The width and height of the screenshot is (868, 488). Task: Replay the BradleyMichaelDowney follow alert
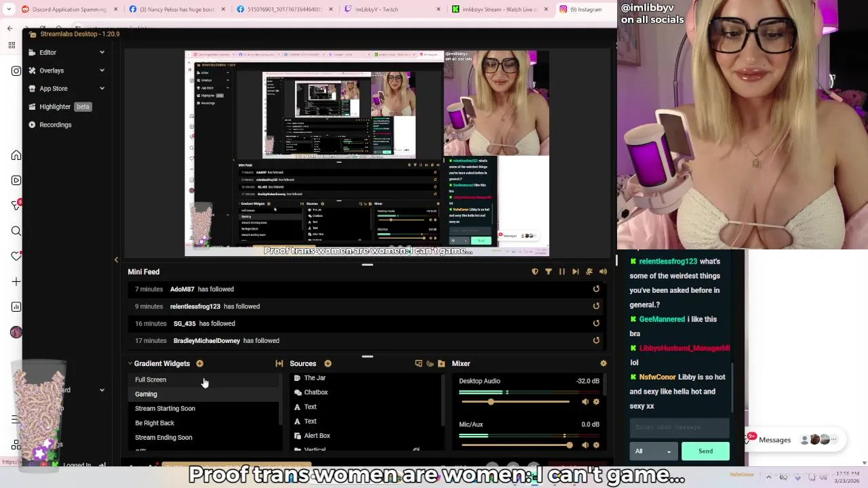coord(596,341)
